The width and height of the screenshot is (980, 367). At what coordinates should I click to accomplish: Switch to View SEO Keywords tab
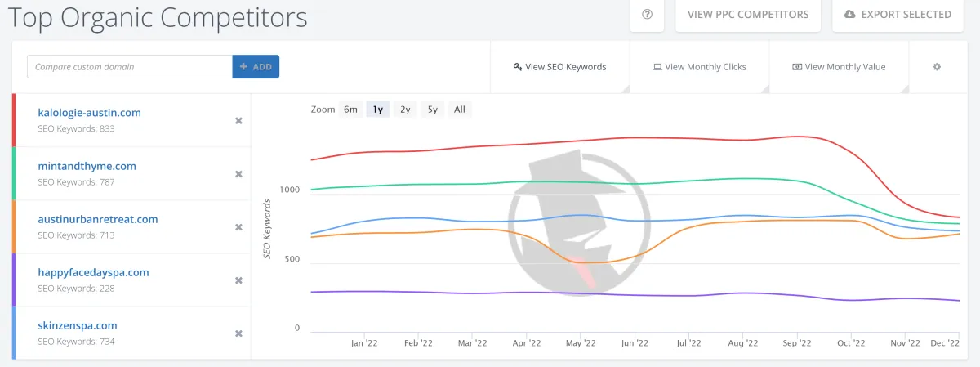pyautogui.click(x=559, y=67)
